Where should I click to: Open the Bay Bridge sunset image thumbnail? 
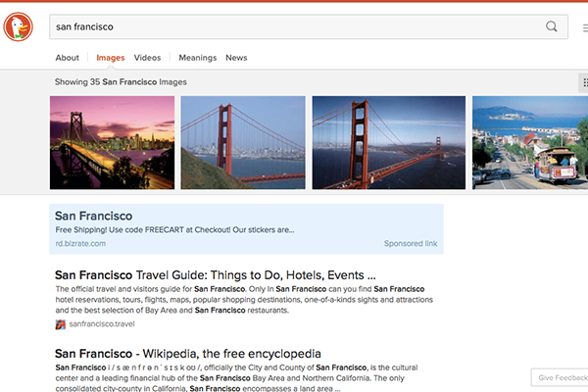point(112,142)
